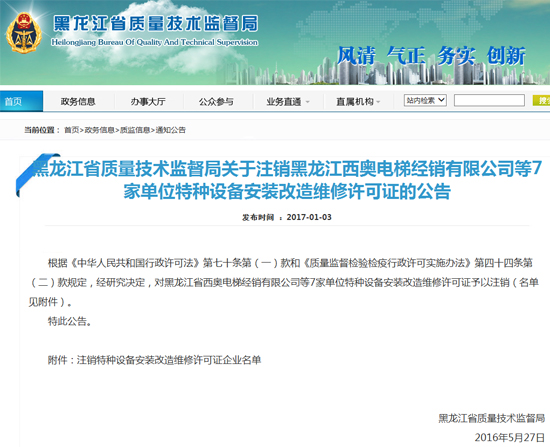Select the 办事大厅 navigation item
The image size is (550, 447).
coord(148,102)
